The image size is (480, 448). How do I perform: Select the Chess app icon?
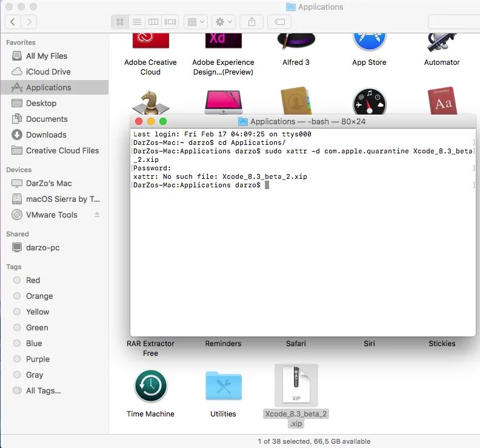click(151, 102)
